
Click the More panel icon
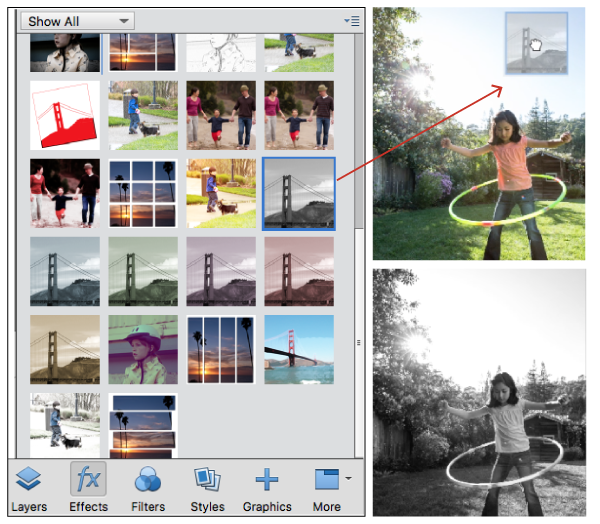pyautogui.click(x=326, y=480)
